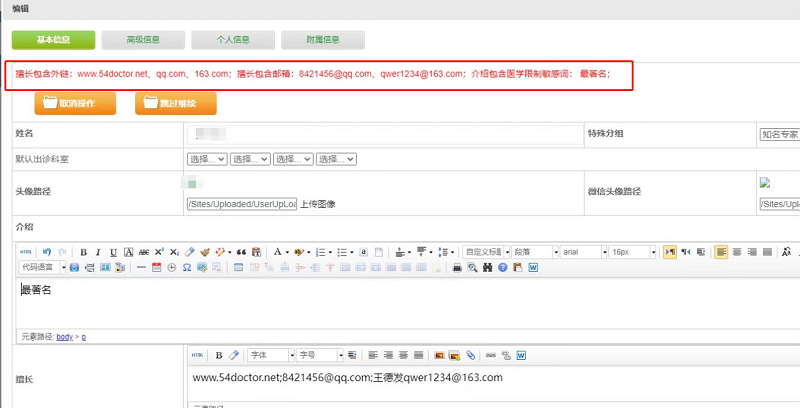
Task: Click the 取消操作 button
Action: coord(76,103)
